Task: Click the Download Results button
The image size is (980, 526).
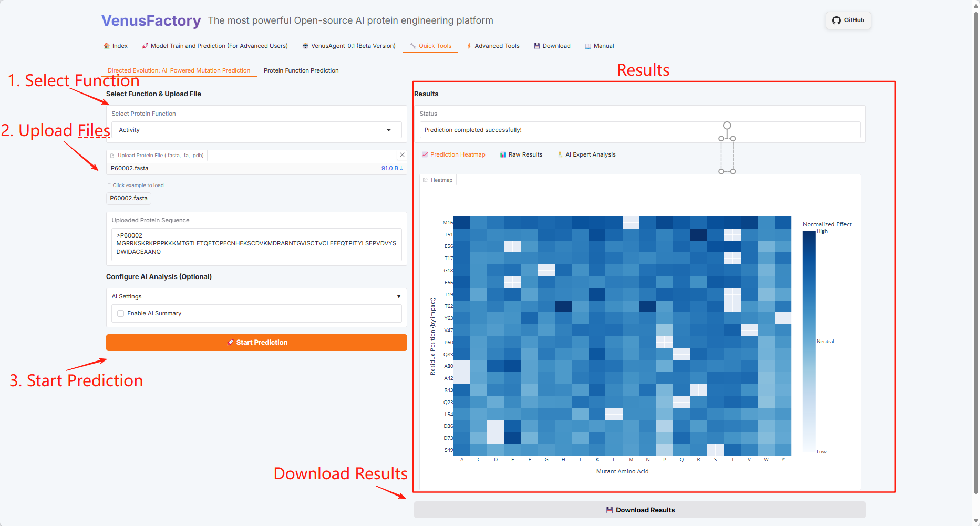Action: click(639, 510)
